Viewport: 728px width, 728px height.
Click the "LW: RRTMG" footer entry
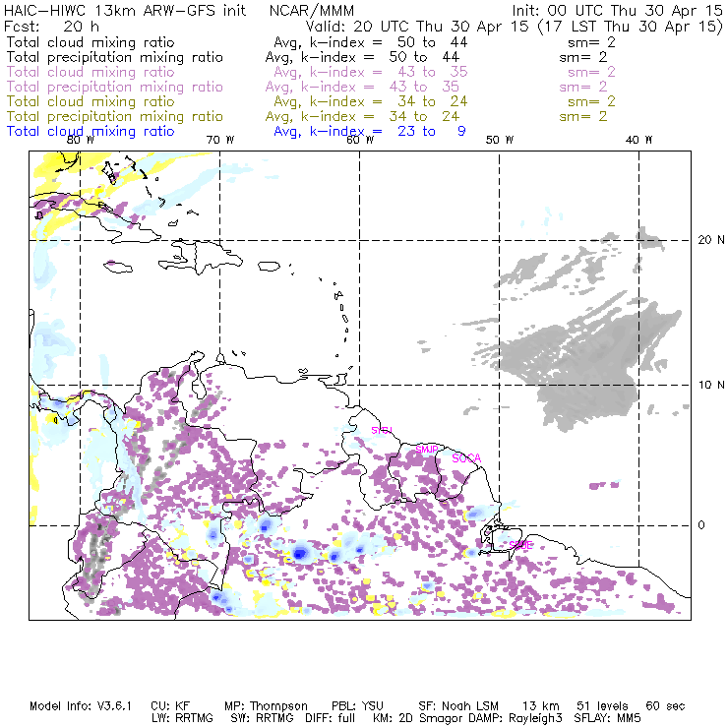pyautogui.click(x=182, y=718)
